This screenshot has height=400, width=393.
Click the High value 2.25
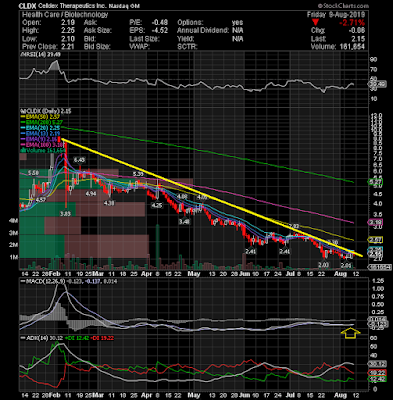tap(68, 31)
